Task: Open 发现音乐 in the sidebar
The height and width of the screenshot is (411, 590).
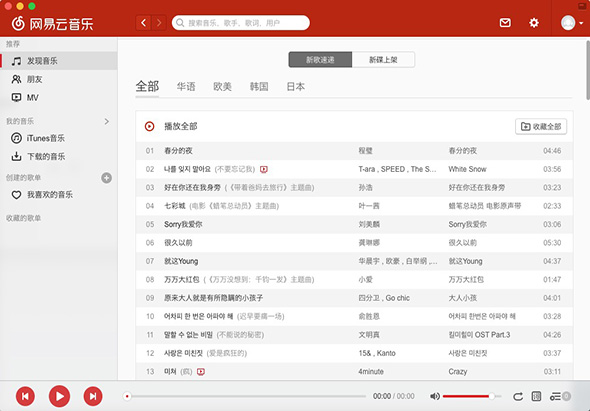Action: (x=59, y=61)
